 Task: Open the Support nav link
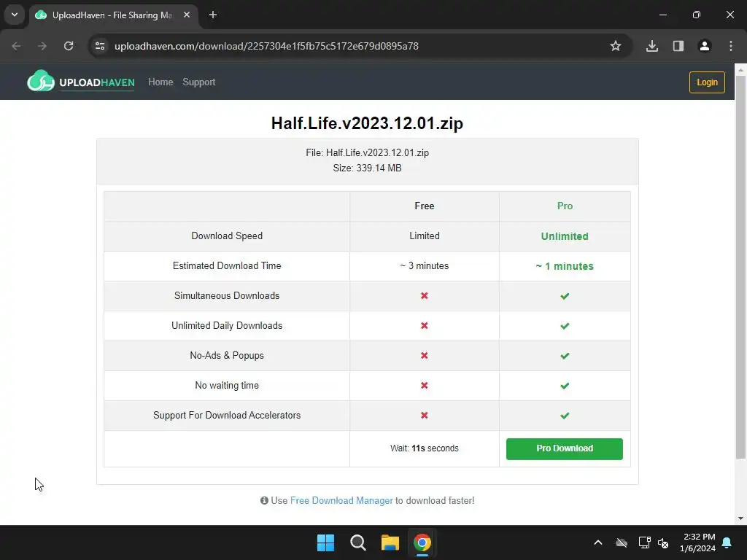[199, 82]
